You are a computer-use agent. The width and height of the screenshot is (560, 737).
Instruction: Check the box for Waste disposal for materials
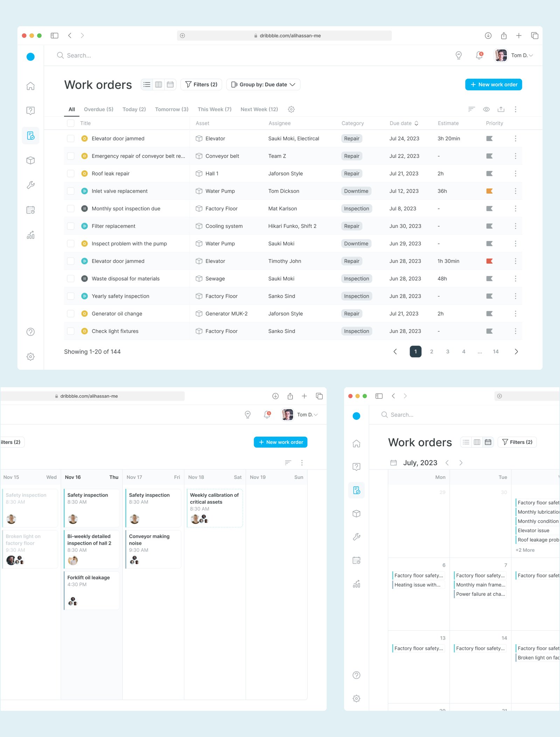click(71, 279)
